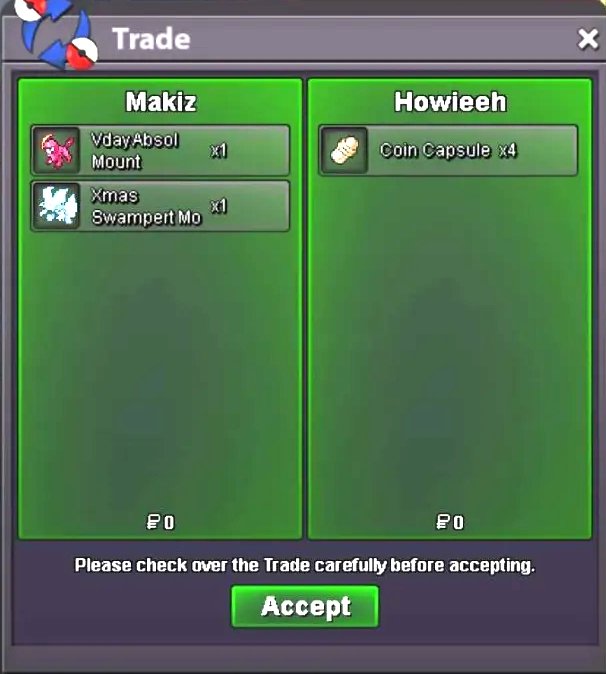Click the x1 quantity on Xmas Swampert
This screenshot has width=606, height=674.
218,206
